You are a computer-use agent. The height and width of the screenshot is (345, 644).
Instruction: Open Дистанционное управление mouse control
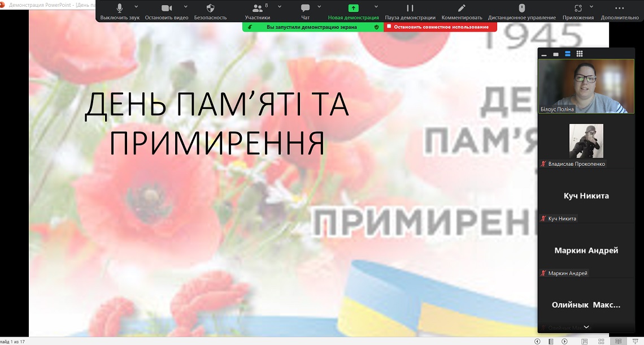(x=521, y=11)
